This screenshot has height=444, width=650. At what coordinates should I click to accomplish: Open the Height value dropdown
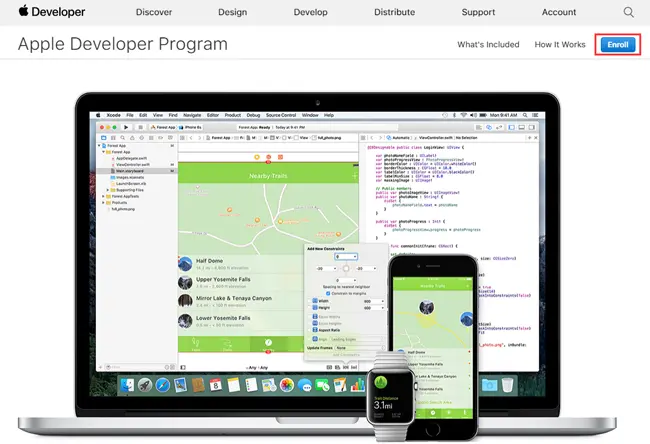[373, 308]
